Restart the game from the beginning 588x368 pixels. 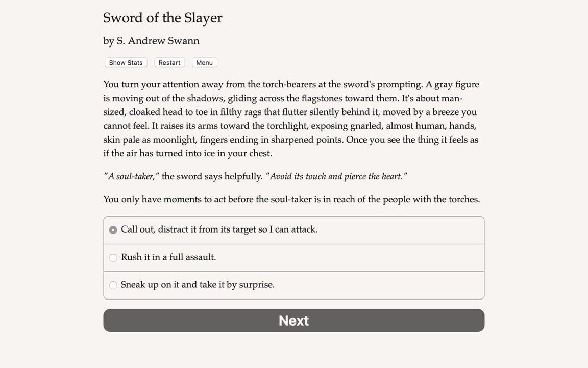169,62
